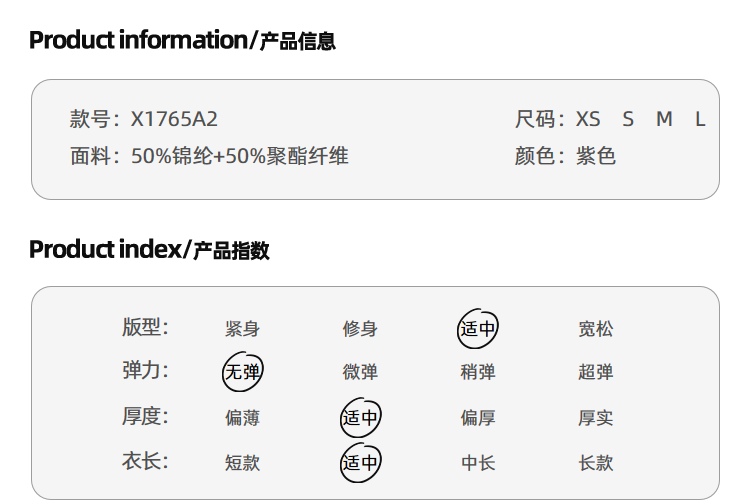Viewport: 750px width, 500px height.
Task: Choose the 稍弹 elasticity option
Action: [477, 373]
